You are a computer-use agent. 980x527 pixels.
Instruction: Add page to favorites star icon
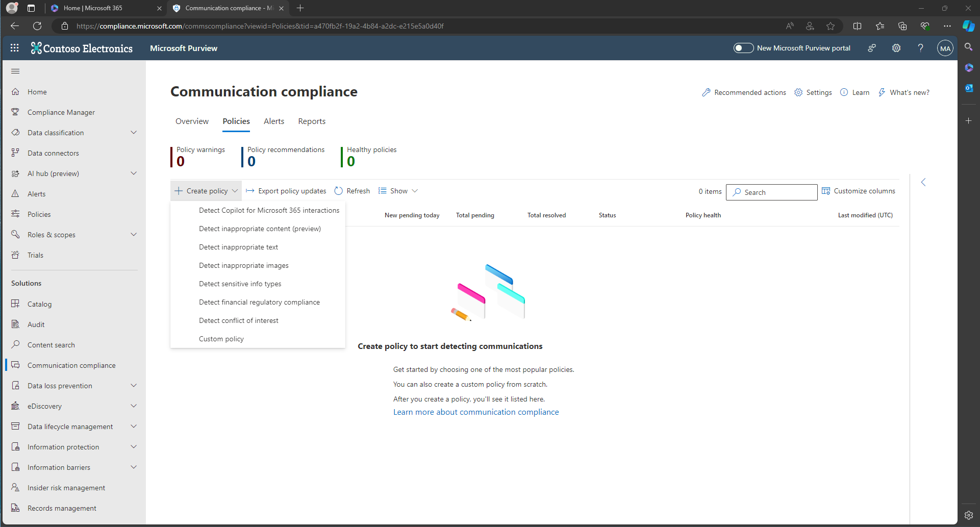pyautogui.click(x=831, y=26)
